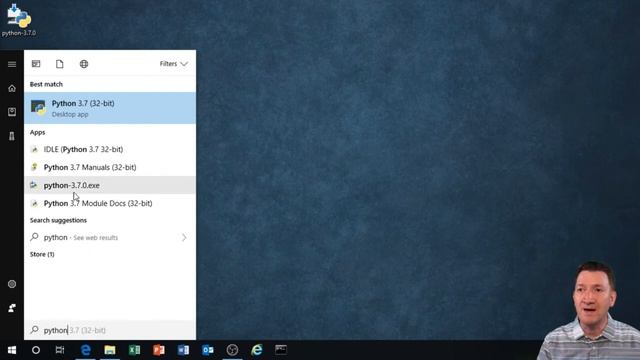Filter results by Web globe icon
Image resolution: width=640 pixels, height=360 pixels.
click(x=84, y=64)
